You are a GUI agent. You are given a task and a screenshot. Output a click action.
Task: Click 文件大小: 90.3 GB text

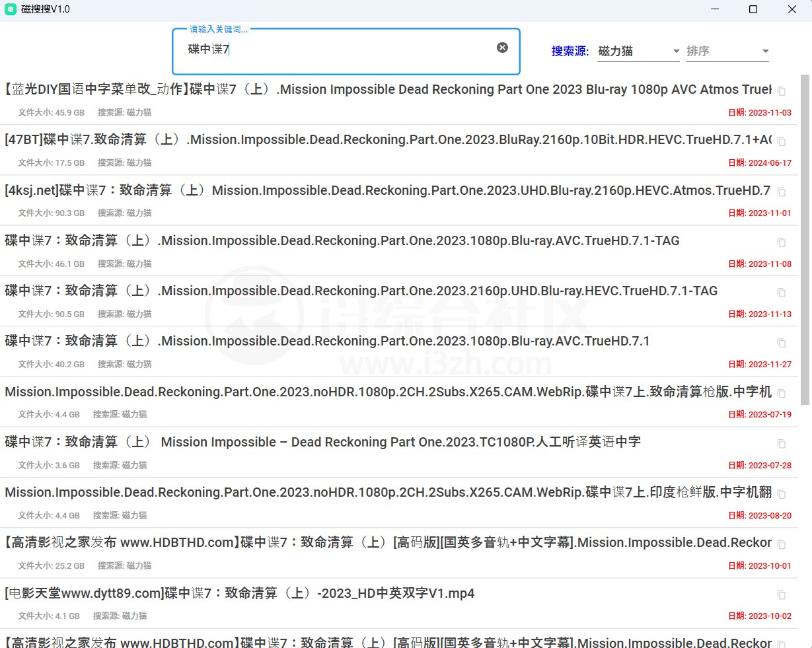tap(52, 213)
